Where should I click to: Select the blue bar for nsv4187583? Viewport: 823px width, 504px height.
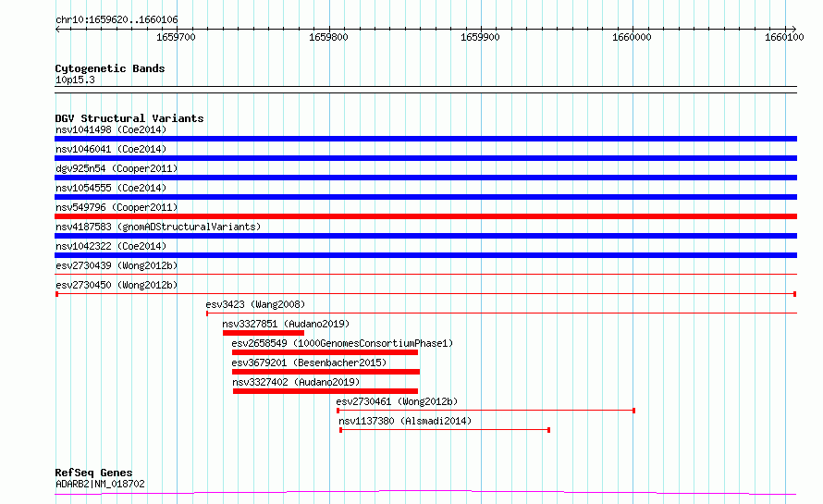(425, 236)
